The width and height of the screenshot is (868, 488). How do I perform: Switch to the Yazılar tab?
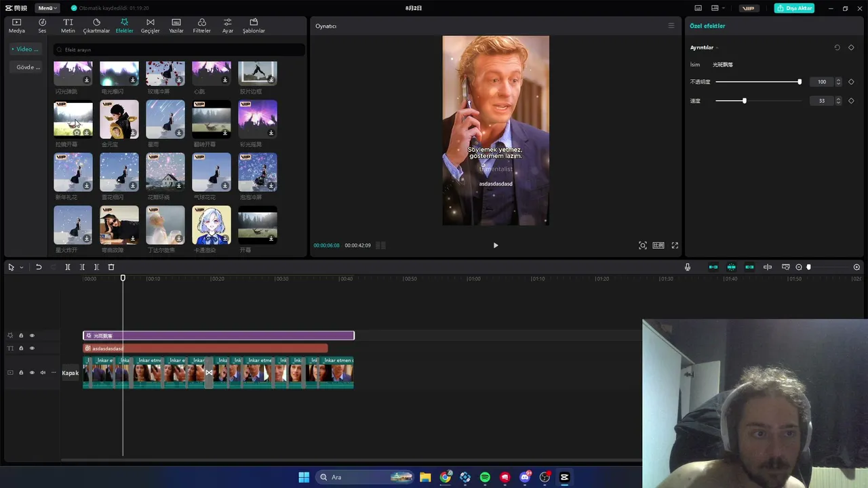click(x=176, y=26)
